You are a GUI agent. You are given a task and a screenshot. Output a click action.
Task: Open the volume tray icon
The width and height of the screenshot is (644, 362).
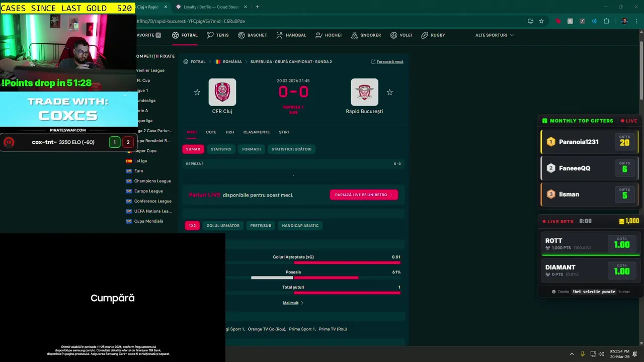click(x=601, y=354)
